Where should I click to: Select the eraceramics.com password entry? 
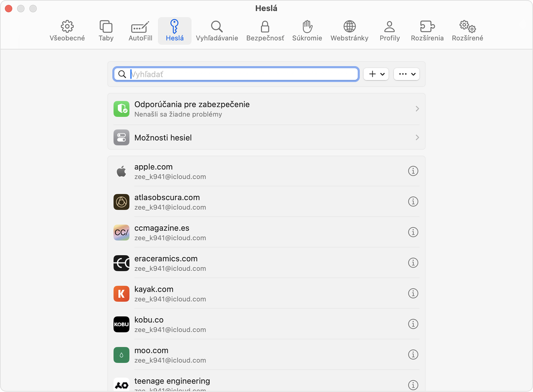[266, 263]
